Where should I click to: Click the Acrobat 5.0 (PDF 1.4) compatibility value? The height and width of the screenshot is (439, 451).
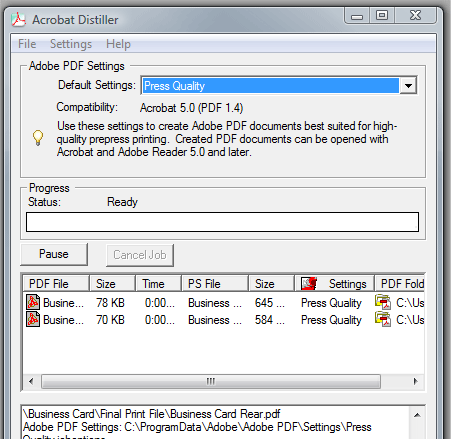click(x=191, y=108)
